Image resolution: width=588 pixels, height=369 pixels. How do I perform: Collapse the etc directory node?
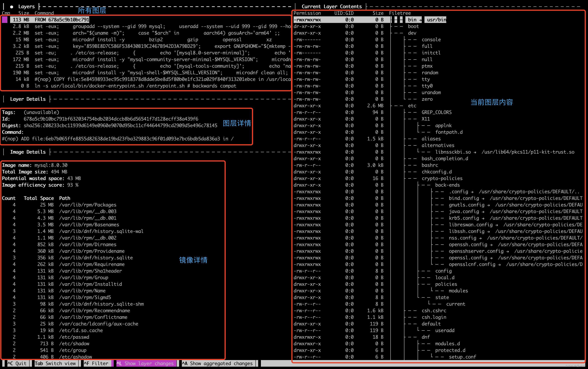click(412, 106)
